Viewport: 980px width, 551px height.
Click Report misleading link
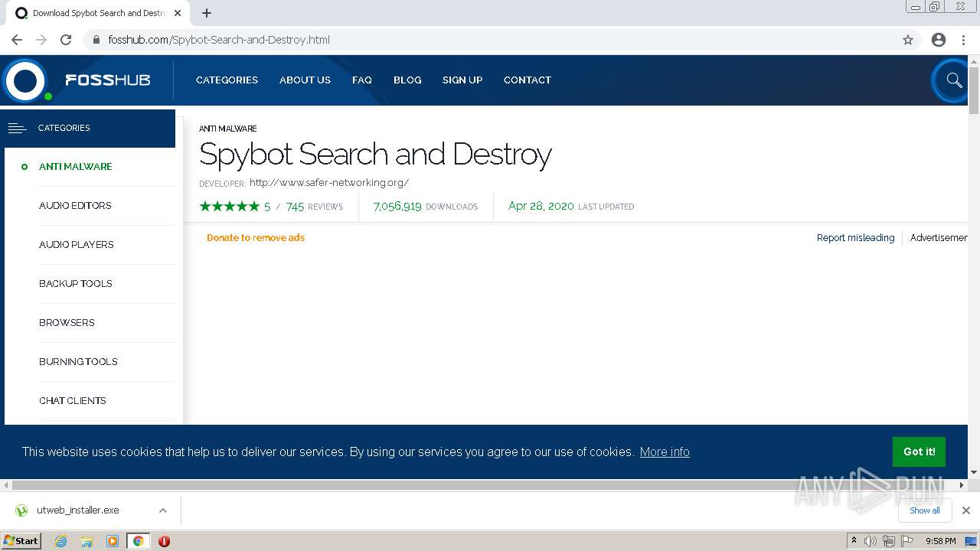point(855,238)
